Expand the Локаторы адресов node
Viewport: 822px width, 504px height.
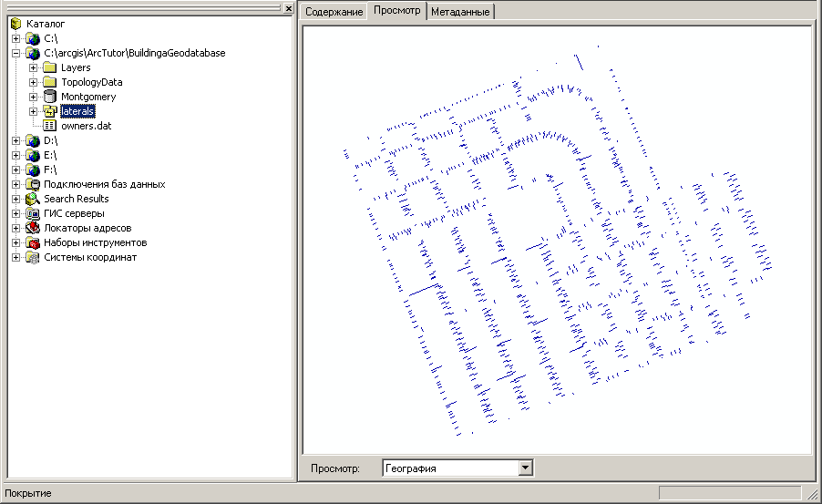[x=16, y=228]
